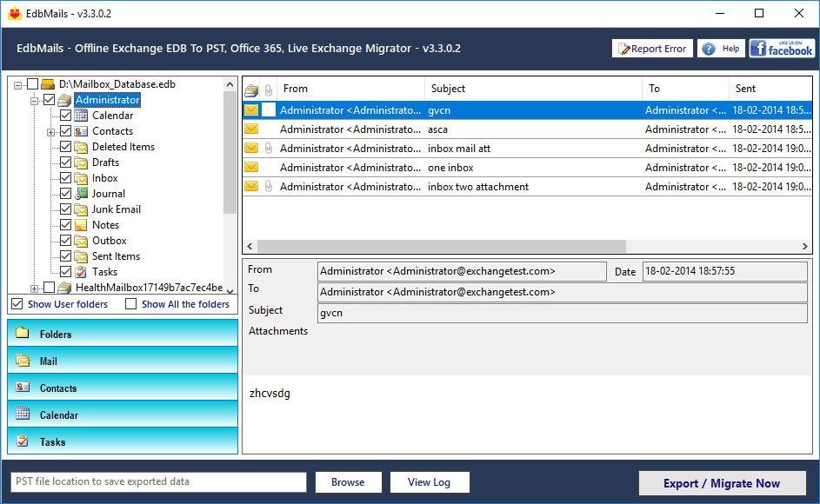Image resolution: width=820 pixels, height=504 pixels.
Task: Switch to the Calendar pane
Action: pos(123,414)
